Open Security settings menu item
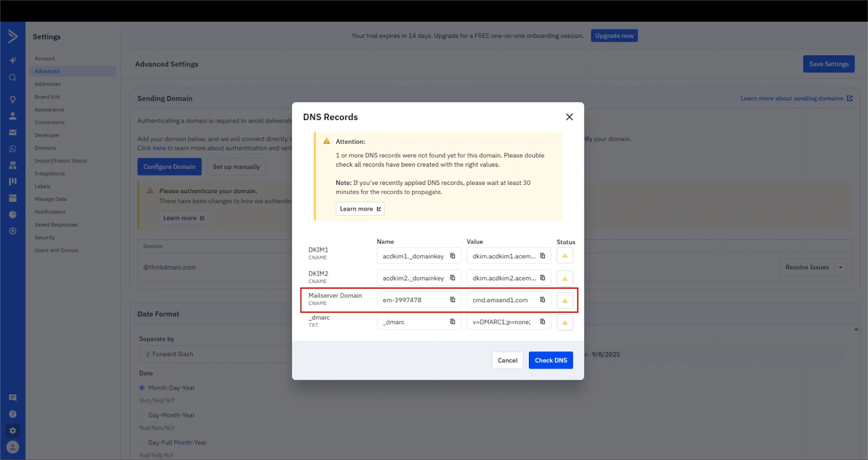This screenshot has width=868, height=460. (44, 238)
